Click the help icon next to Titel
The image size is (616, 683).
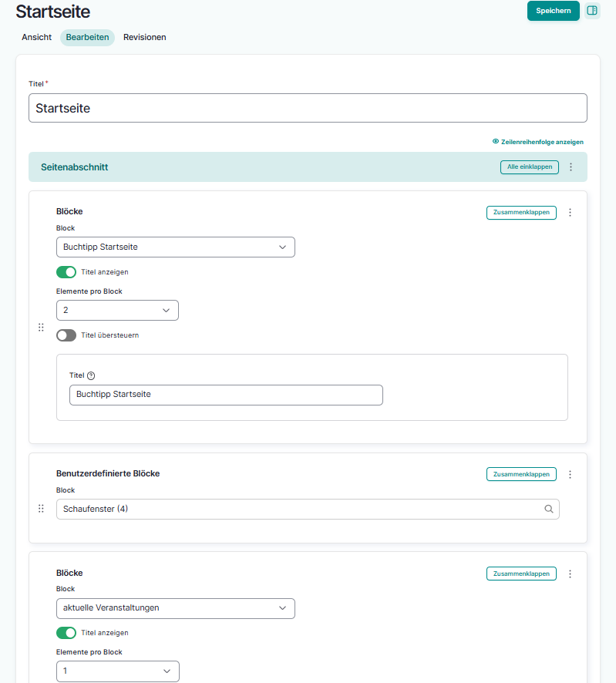[91, 375]
